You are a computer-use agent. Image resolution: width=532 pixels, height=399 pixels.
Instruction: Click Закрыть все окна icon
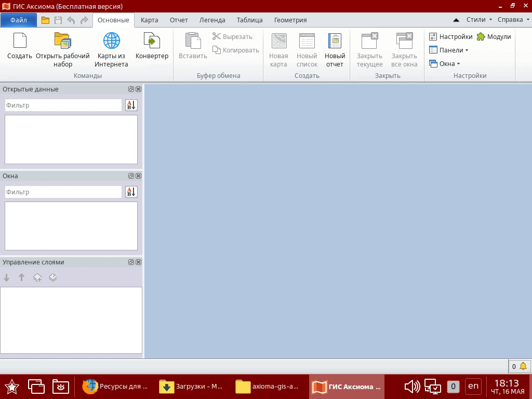point(404,41)
